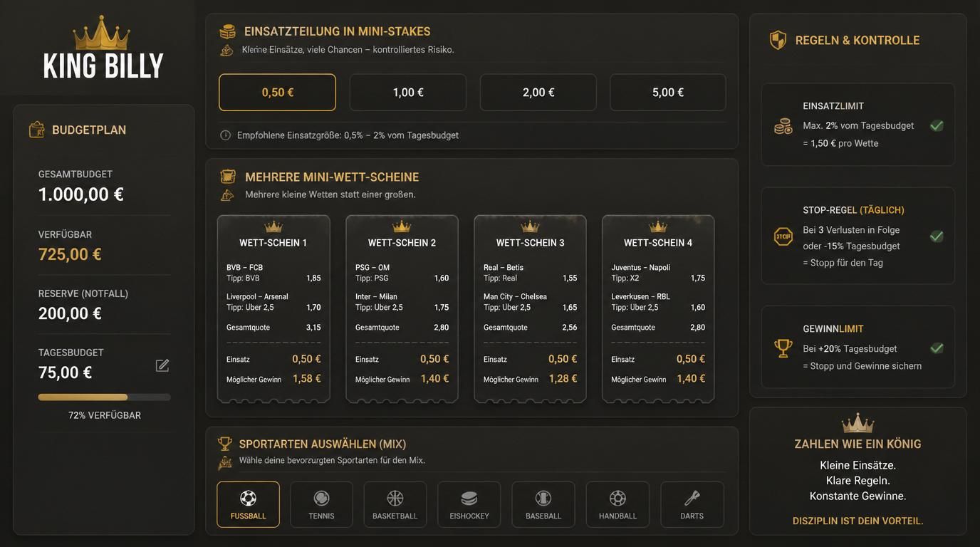Click the trophy icon in the Gewinnlimit card
The height and width of the screenshot is (547, 980).
[783, 348]
